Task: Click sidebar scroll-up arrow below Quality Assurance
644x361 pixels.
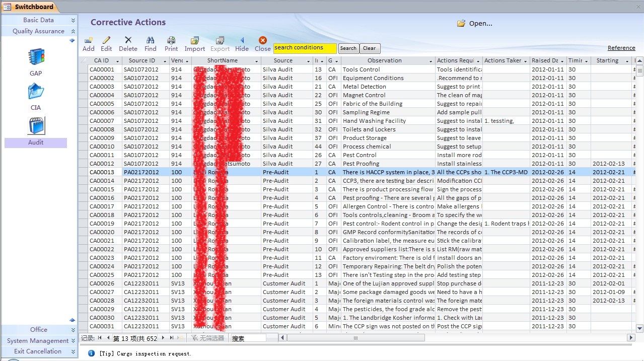Action: 72,41
